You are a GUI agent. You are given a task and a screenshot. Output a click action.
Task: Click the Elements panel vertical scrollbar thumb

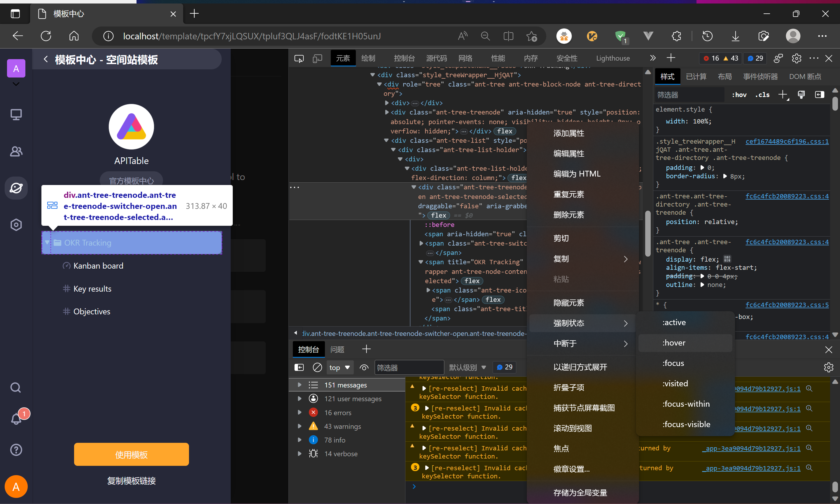[x=647, y=234]
